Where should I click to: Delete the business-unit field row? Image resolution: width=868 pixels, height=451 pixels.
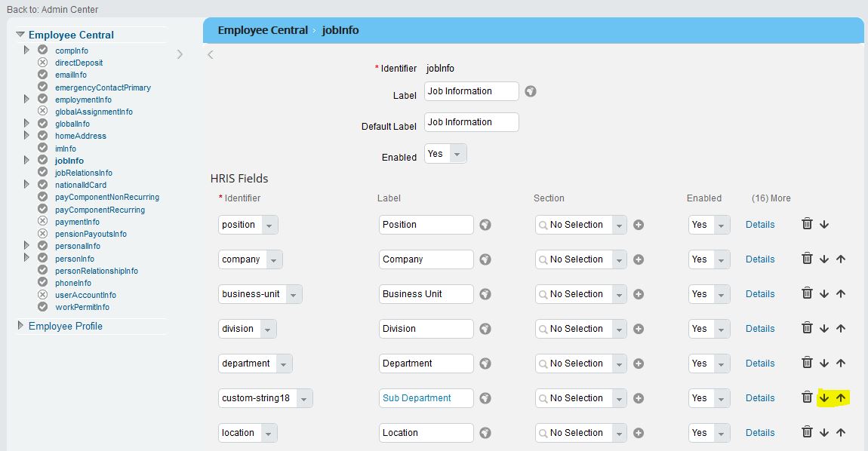tap(807, 294)
